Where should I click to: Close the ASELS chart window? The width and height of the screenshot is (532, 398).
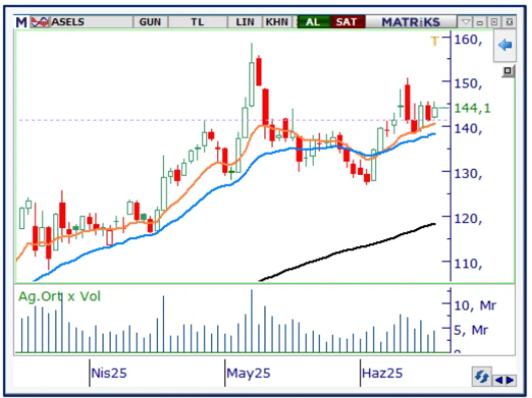(509, 22)
